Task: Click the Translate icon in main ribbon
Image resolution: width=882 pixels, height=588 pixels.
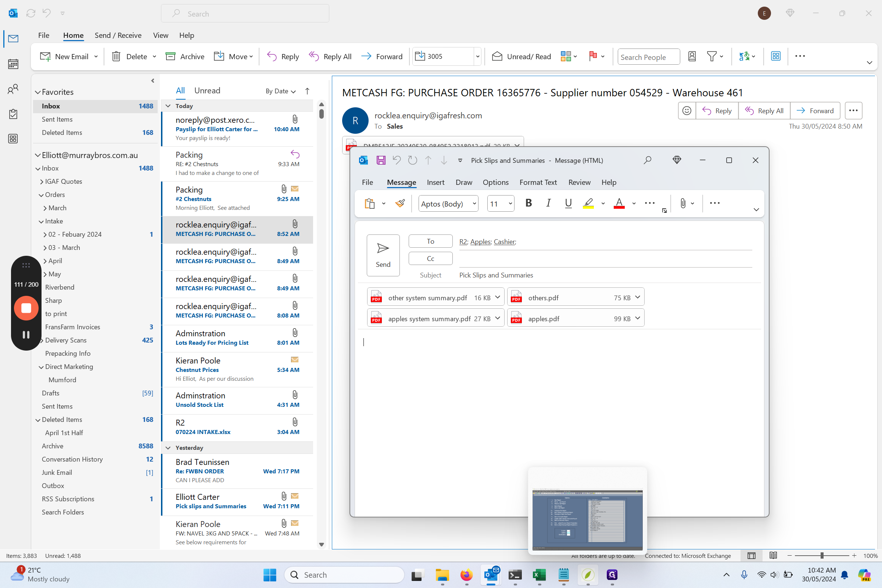Action: 744,56
